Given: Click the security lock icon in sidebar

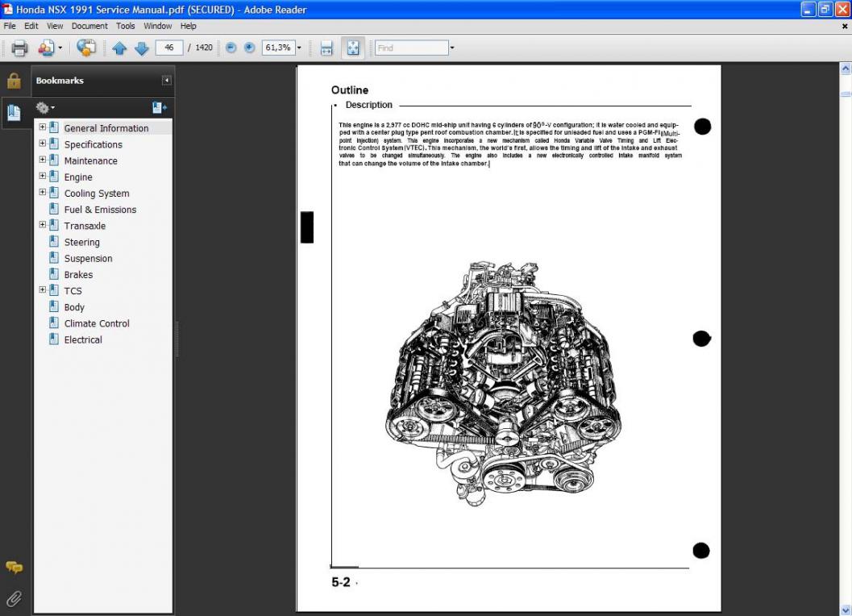Looking at the screenshot, I should (x=14, y=81).
